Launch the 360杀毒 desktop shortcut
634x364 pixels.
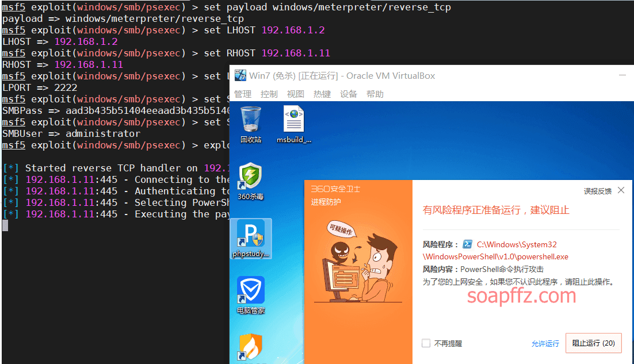tap(251, 181)
